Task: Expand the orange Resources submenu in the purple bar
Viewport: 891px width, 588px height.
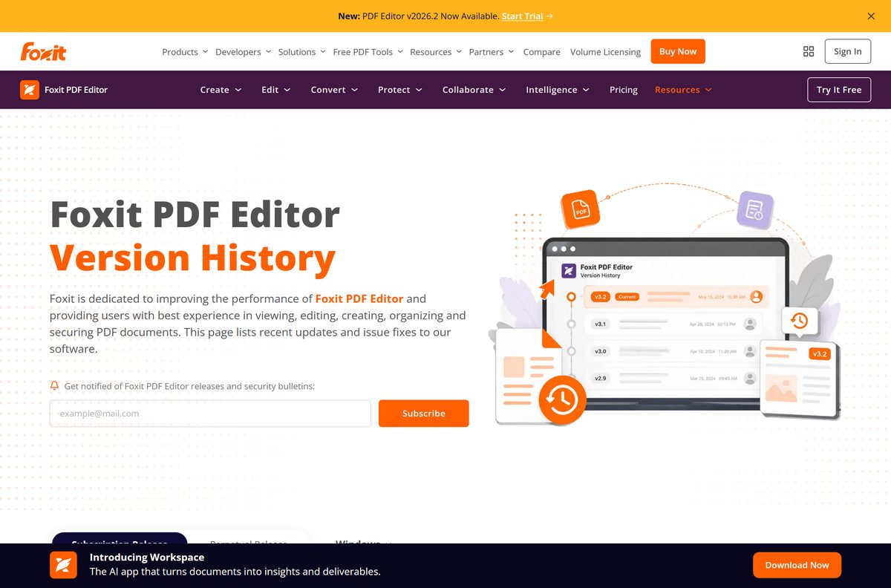Action: point(683,90)
